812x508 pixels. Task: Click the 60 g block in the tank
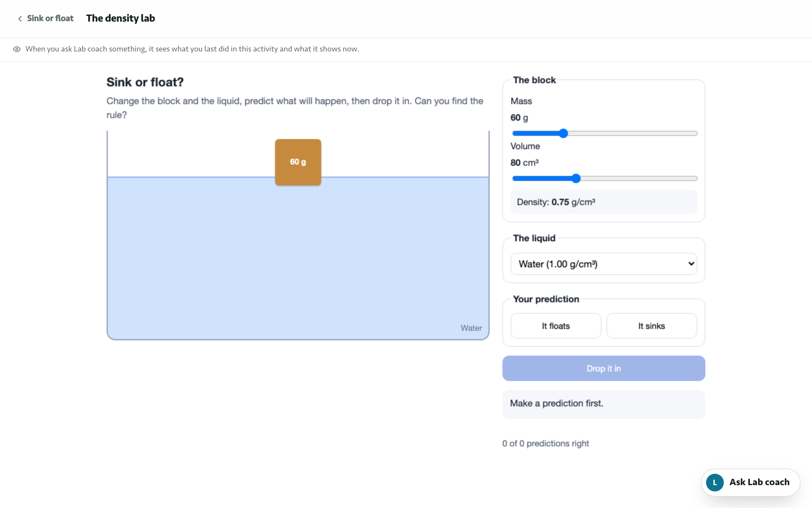tap(298, 162)
